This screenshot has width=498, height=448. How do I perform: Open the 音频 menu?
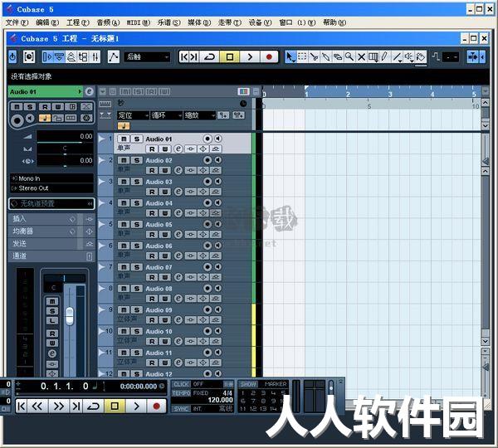(x=108, y=22)
